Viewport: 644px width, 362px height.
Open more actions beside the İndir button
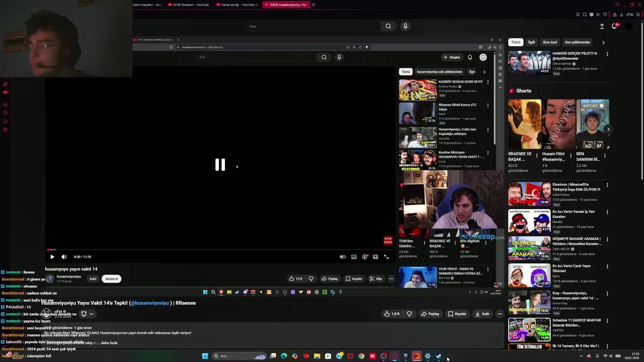(x=500, y=314)
